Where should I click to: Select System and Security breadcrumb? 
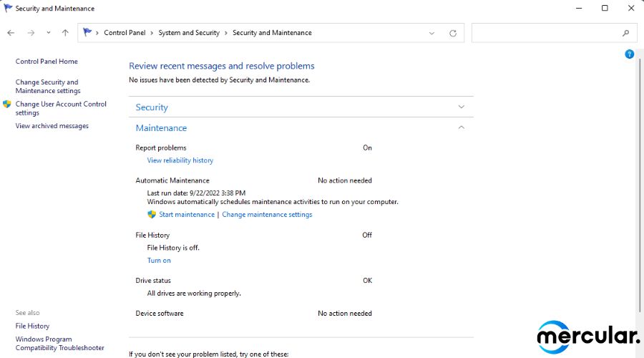189,33
